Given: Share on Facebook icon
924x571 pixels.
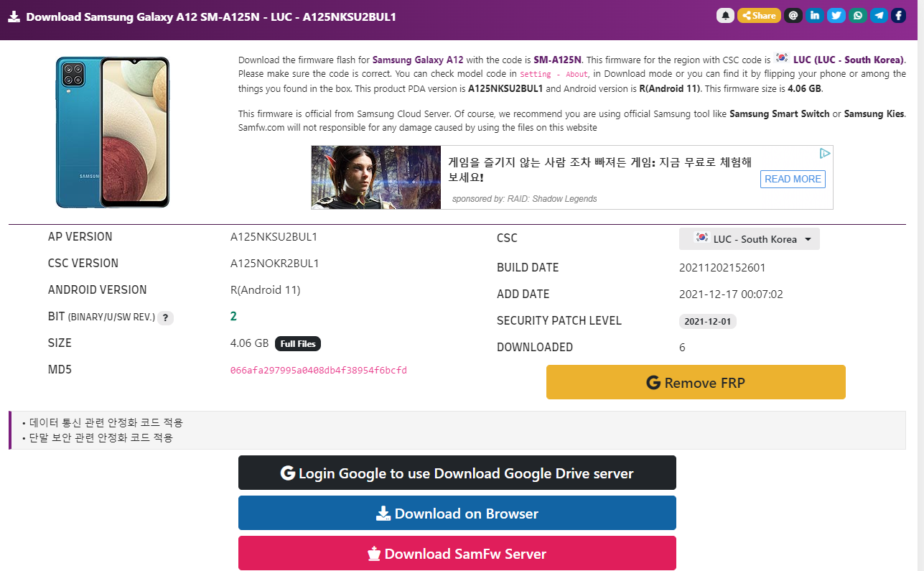Looking at the screenshot, I should pos(898,15).
